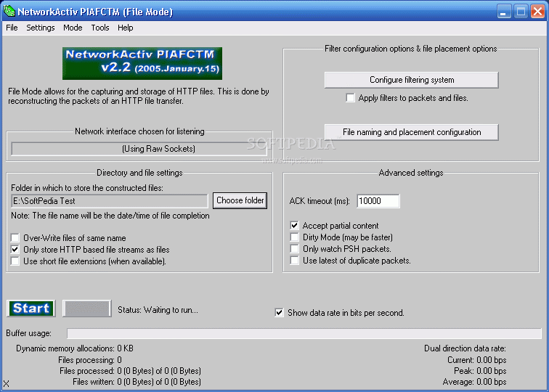The width and height of the screenshot is (549, 392).
Task: Click the note about file name date/time
Action: click(x=110, y=216)
